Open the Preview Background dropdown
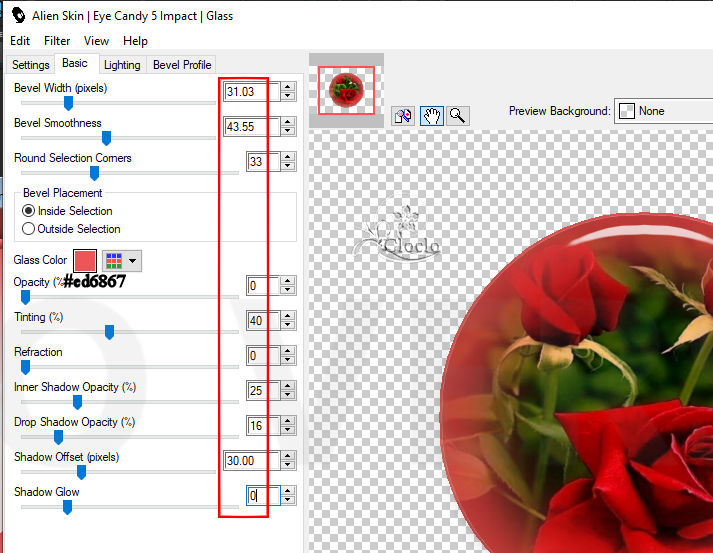The image size is (713, 553). pyautogui.click(x=664, y=111)
